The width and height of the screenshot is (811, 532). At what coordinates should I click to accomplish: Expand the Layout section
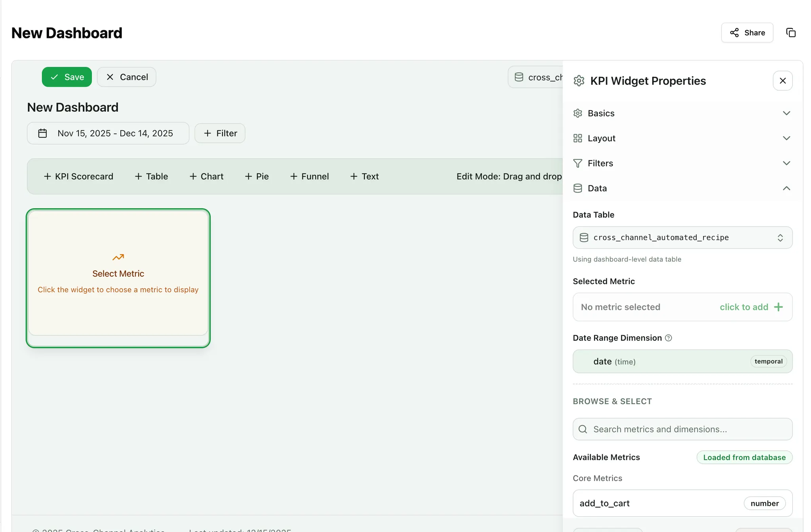click(x=682, y=138)
